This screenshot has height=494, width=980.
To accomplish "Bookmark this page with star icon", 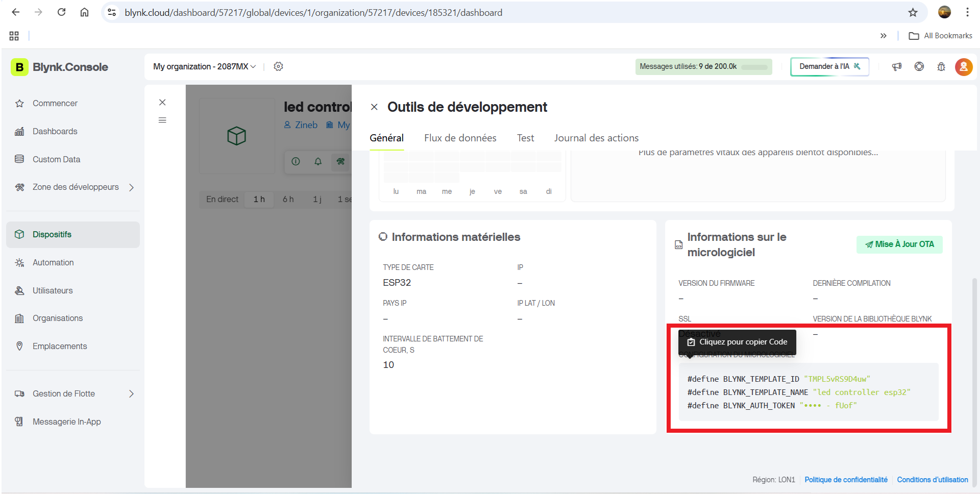I will [x=913, y=12].
